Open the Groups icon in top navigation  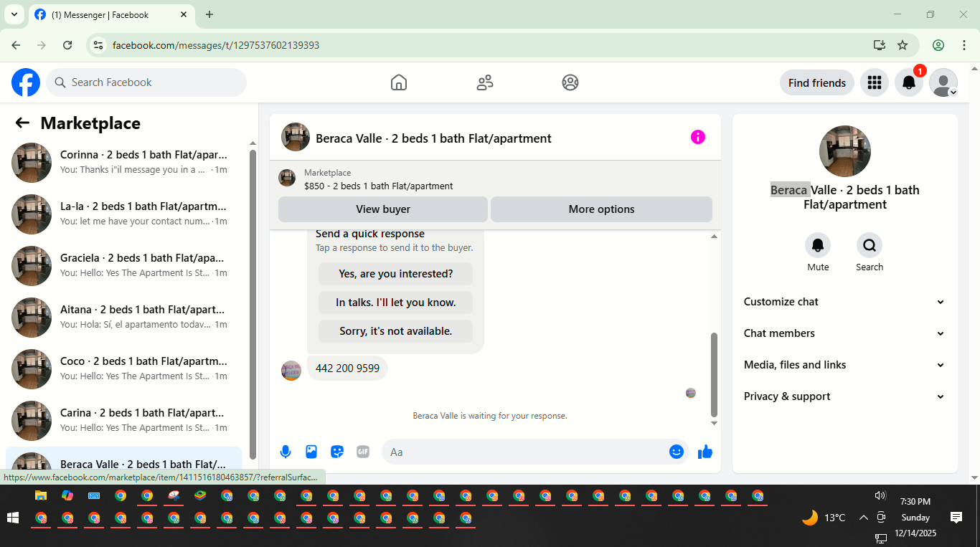point(570,82)
